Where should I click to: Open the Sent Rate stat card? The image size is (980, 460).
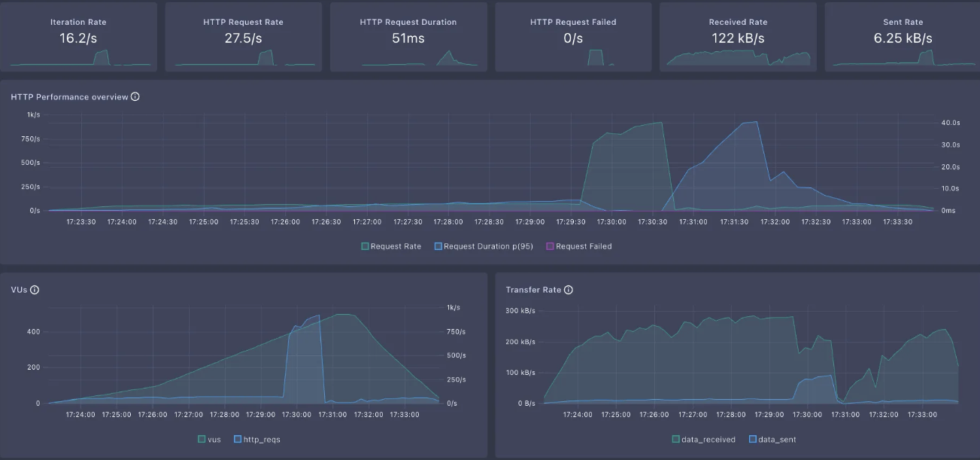pos(903,37)
